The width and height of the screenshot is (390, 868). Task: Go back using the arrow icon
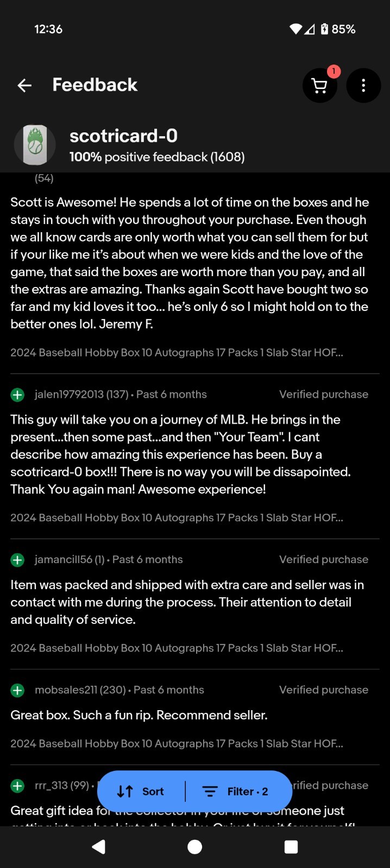(x=24, y=85)
